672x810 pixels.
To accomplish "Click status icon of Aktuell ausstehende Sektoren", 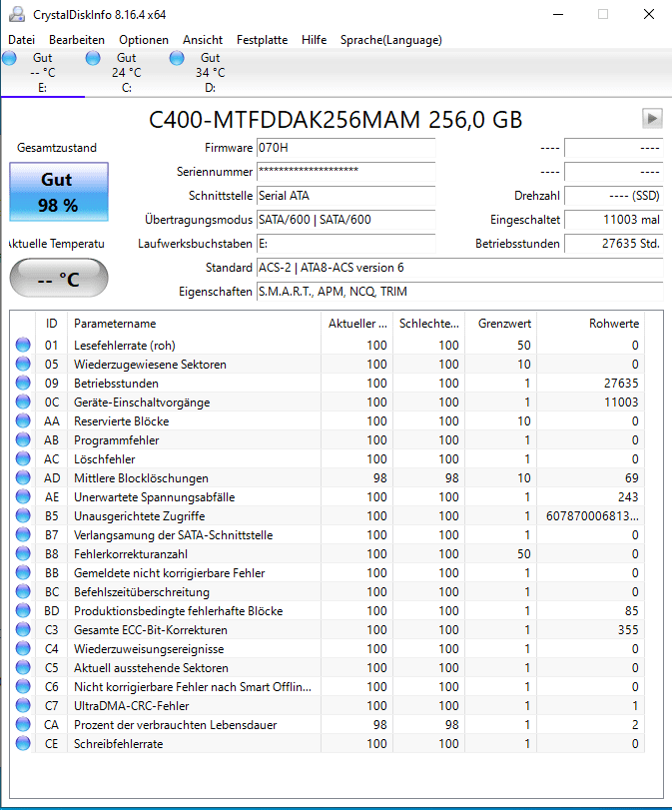I will pyautogui.click(x=23, y=667).
